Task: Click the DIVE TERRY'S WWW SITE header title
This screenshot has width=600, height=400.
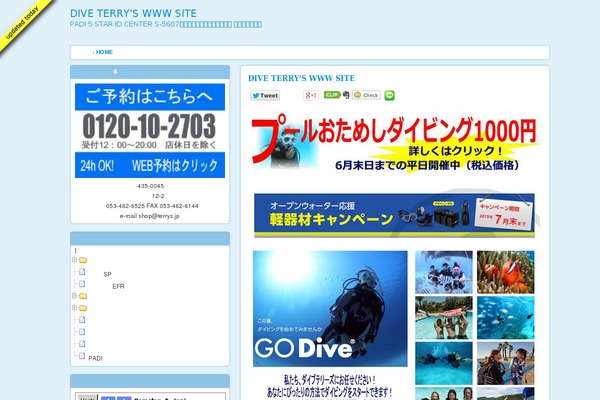Action: click(133, 13)
